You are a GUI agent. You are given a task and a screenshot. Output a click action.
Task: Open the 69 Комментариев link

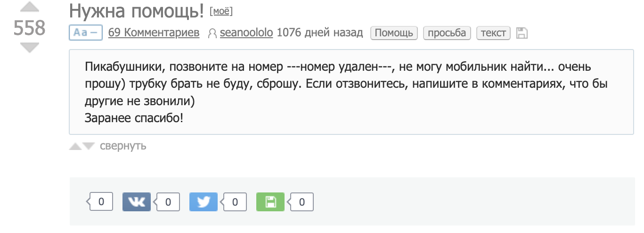point(154,33)
